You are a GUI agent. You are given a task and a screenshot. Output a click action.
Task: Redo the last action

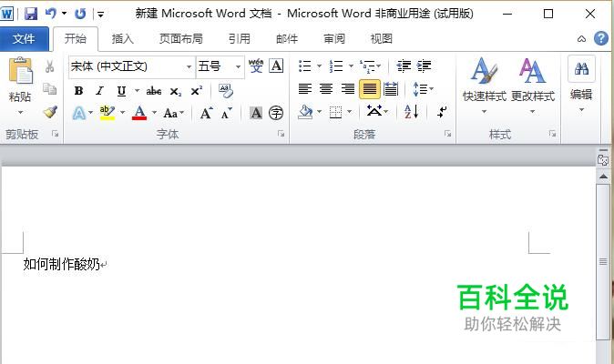[80, 14]
